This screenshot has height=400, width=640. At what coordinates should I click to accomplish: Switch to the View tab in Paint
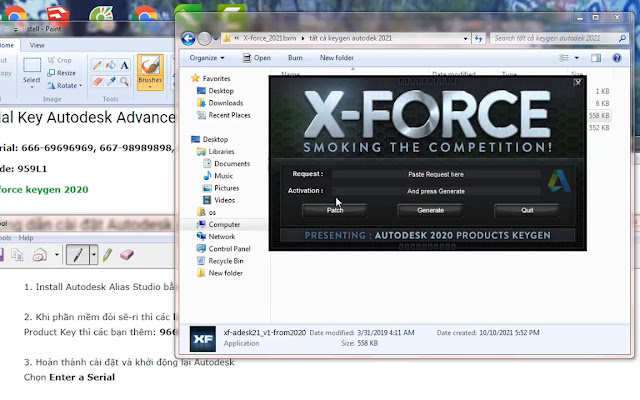(37, 45)
